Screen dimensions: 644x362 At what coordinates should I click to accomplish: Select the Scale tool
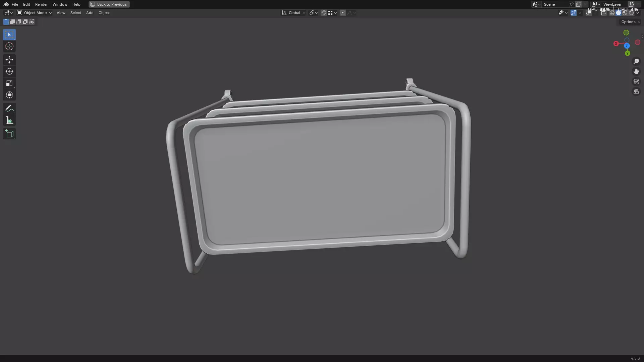(9, 83)
